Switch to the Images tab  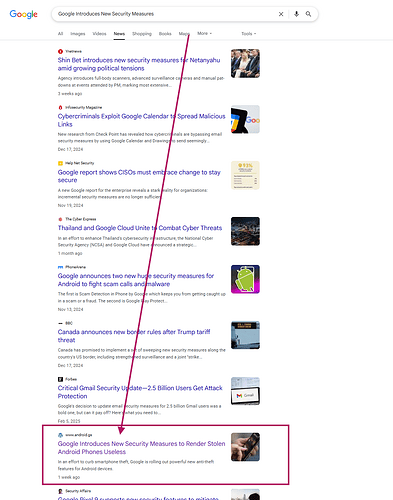78,34
